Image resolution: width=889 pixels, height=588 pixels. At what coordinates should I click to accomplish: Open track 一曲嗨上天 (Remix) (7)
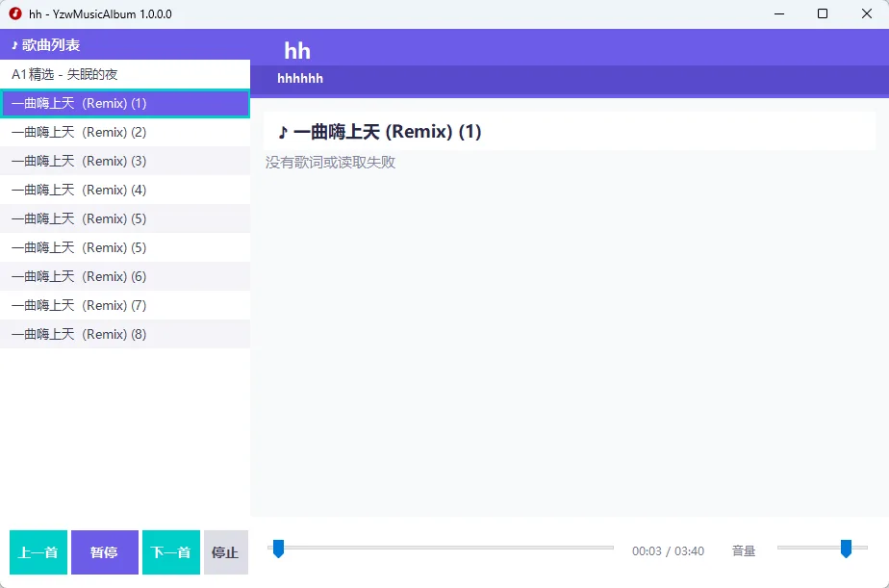125,306
